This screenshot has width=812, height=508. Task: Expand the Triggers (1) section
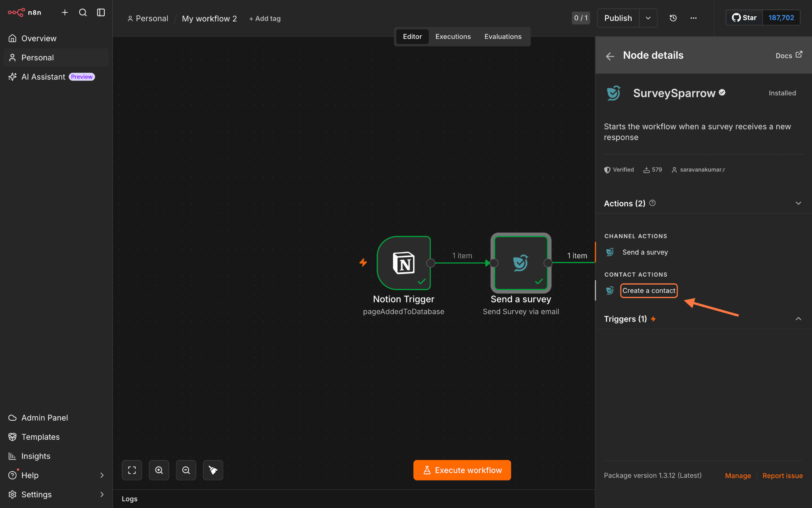tap(799, 319)
